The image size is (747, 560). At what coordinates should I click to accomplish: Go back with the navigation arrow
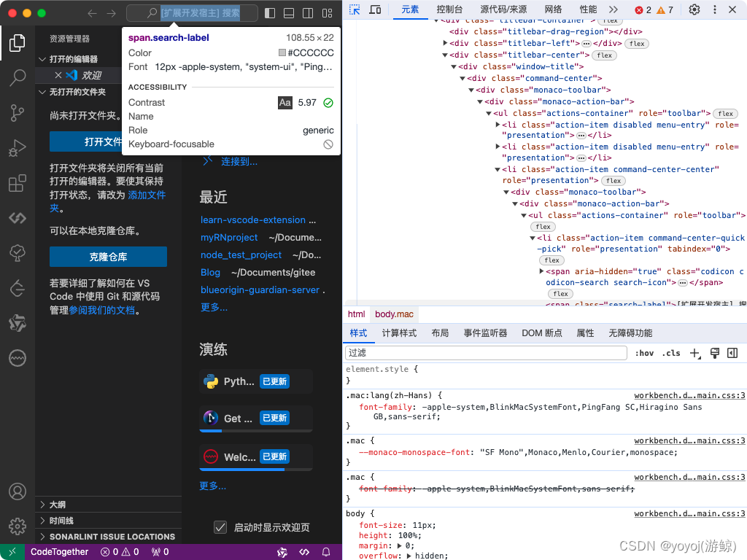click(92, 13)
